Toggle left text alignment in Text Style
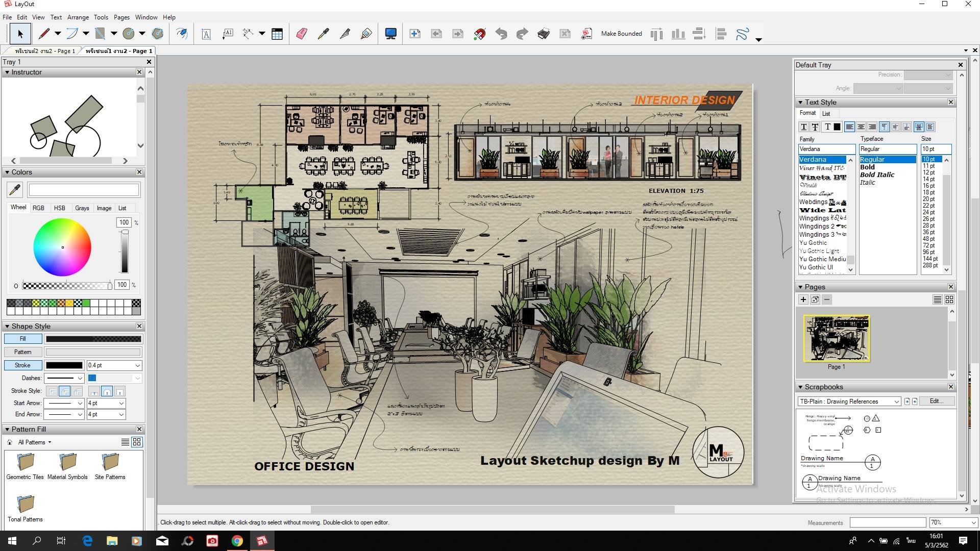The width and height of the screenshot is (980, 551). (849, 127)
